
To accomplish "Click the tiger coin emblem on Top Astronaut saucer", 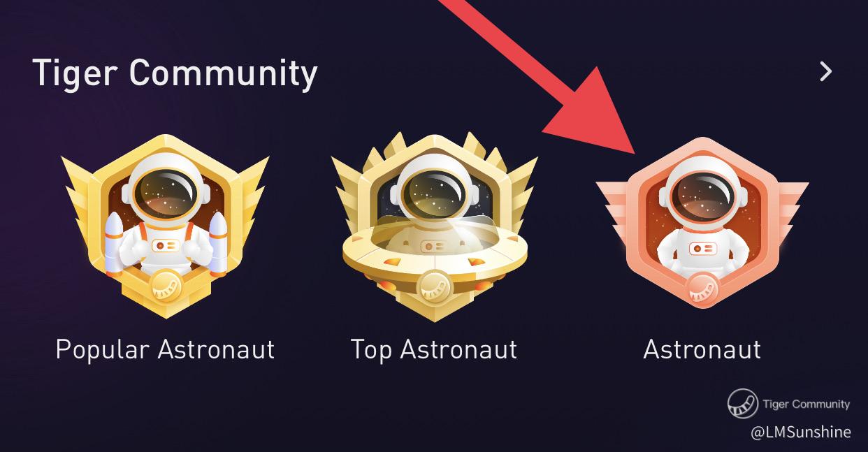I will click(x=434, y=288).
